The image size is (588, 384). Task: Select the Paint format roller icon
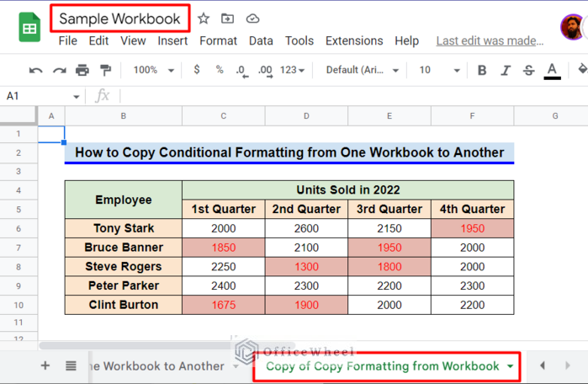[x=105, y=71]
